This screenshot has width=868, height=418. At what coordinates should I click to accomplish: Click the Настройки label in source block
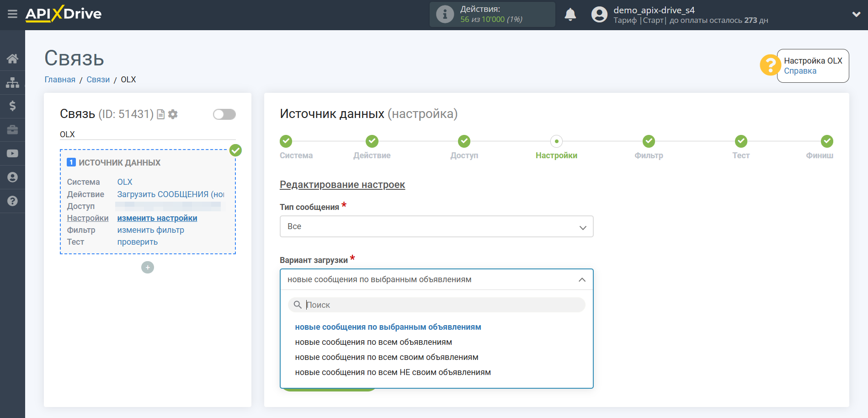[88, 218]
